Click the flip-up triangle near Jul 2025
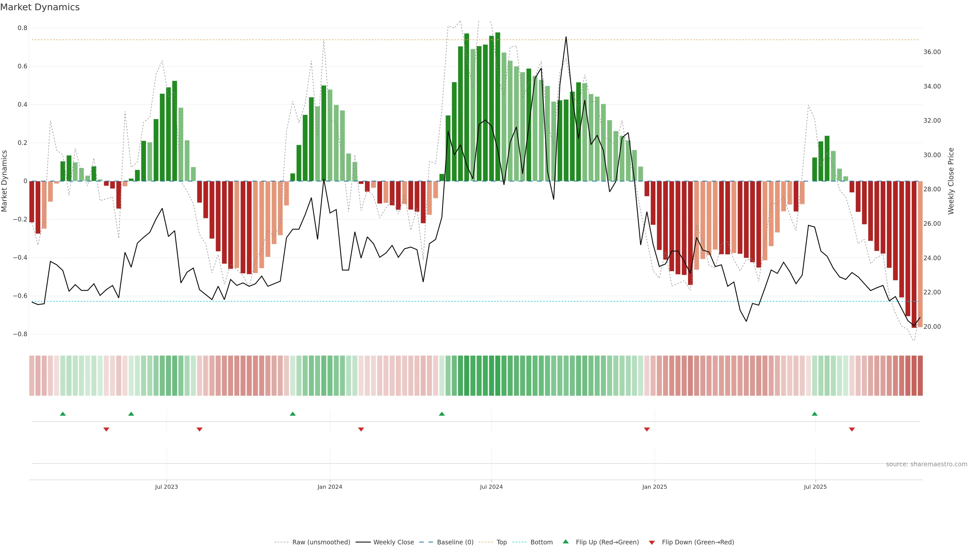 pyautogui.click(x=815, y=414)
